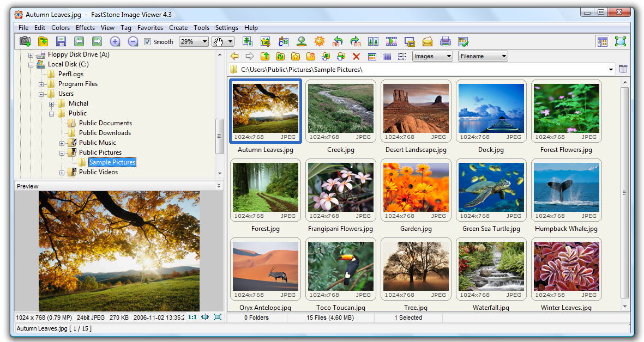
Task: Collapse the Public folder in the tree
Action: point(52,113)
